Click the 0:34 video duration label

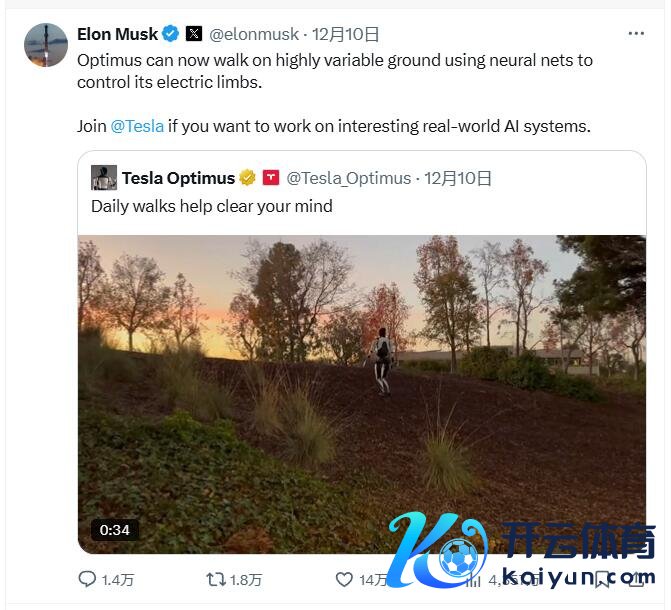[x=114, y=530]
